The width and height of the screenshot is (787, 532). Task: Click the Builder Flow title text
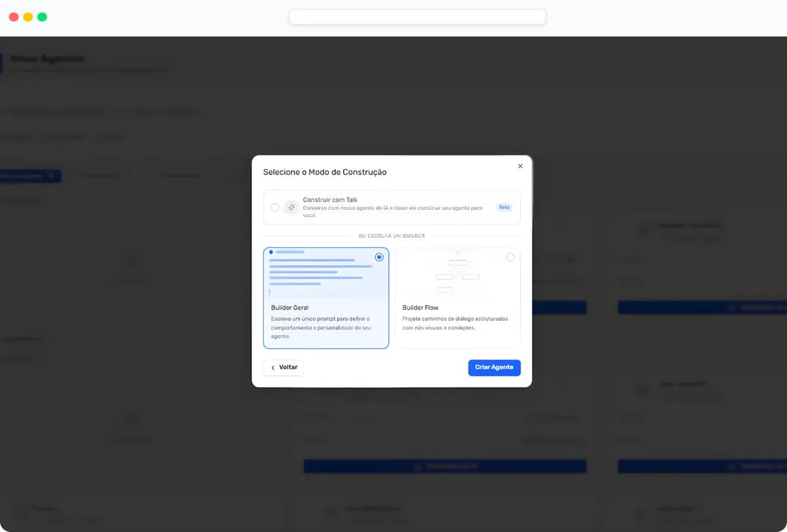420,308
